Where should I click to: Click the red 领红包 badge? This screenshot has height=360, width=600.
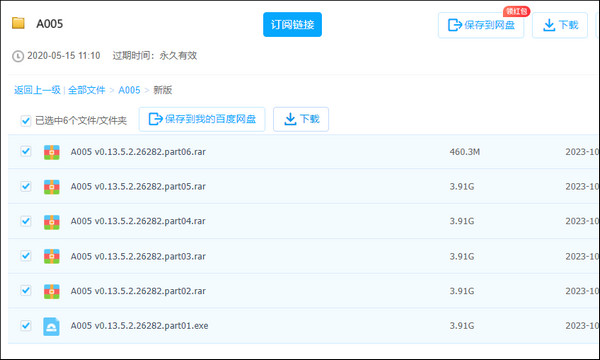(x=517, y=11)
